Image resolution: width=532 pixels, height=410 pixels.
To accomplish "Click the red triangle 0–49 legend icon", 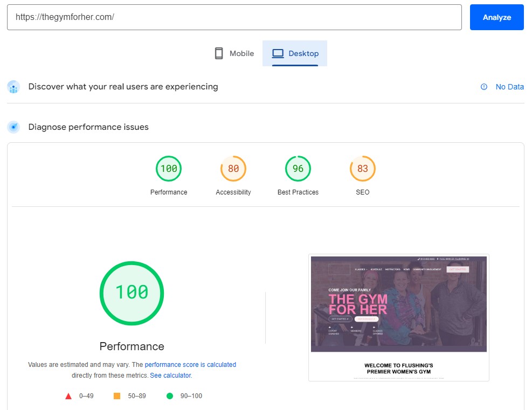I will pos(68,396).
